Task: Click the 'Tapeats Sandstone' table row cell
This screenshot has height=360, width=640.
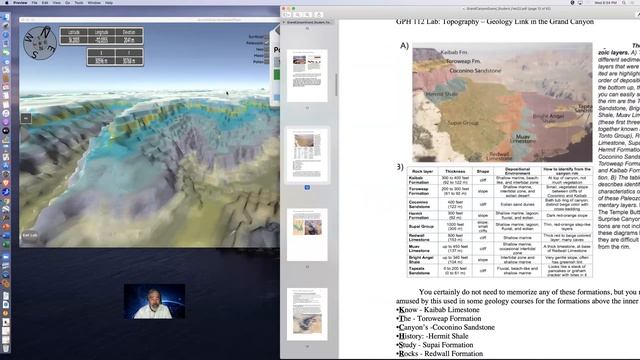Action: [x=423, y=271]
